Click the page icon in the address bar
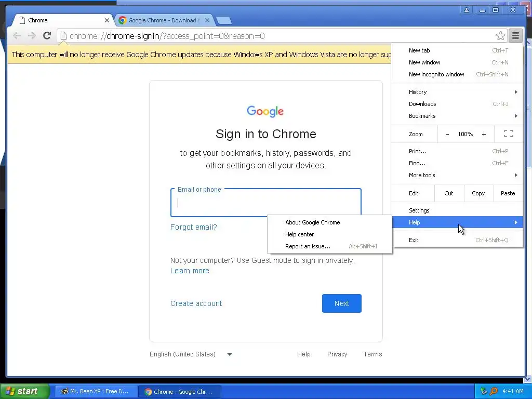The width and height of the screenshot is (532, 399). pos(63,36)
